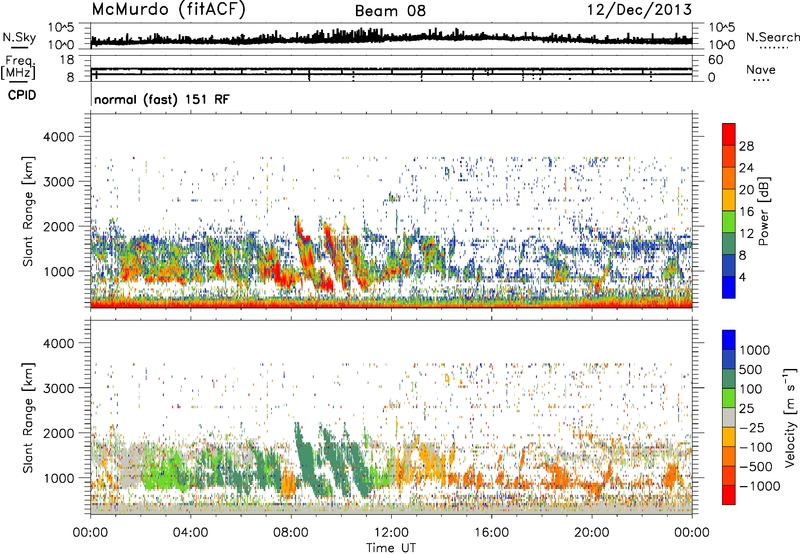Image resolution: width=800 pixels, height=554 pixels.
Task: Click the Slant Range label of the velocity panel
Action: pos(28,417)
